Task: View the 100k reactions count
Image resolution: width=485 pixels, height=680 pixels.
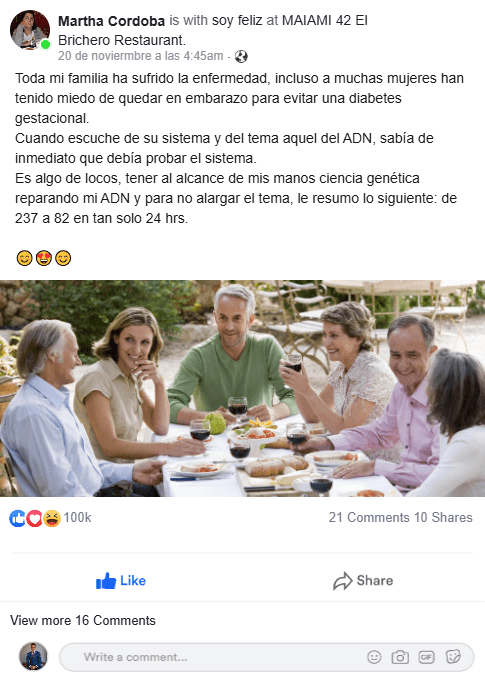Action: click(77, 517)
